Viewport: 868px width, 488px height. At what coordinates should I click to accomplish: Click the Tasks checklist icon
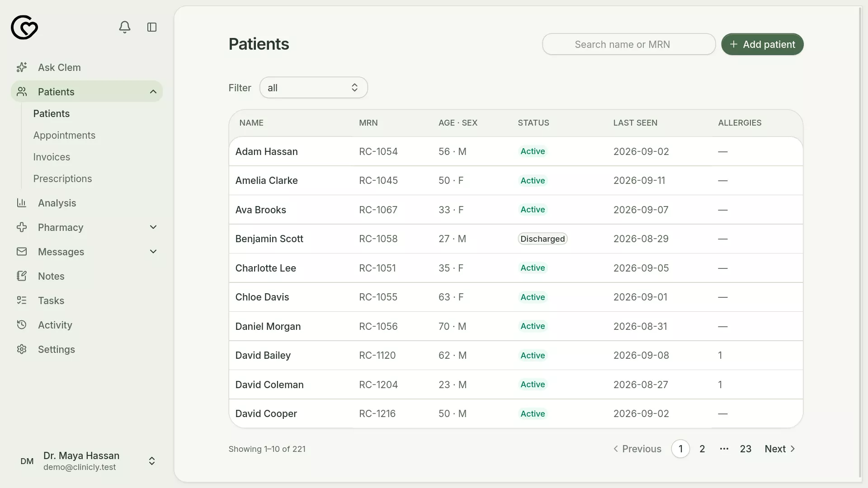click(22, 300)
